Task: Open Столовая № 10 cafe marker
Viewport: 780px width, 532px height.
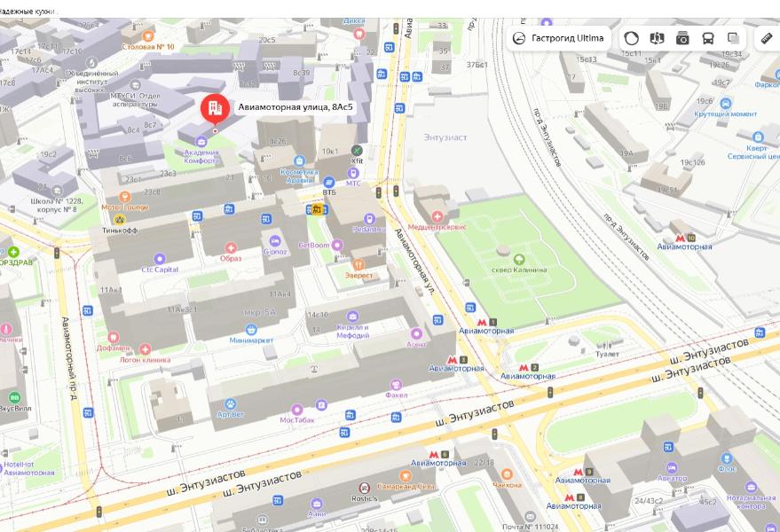Action: (x=148, y=35)
